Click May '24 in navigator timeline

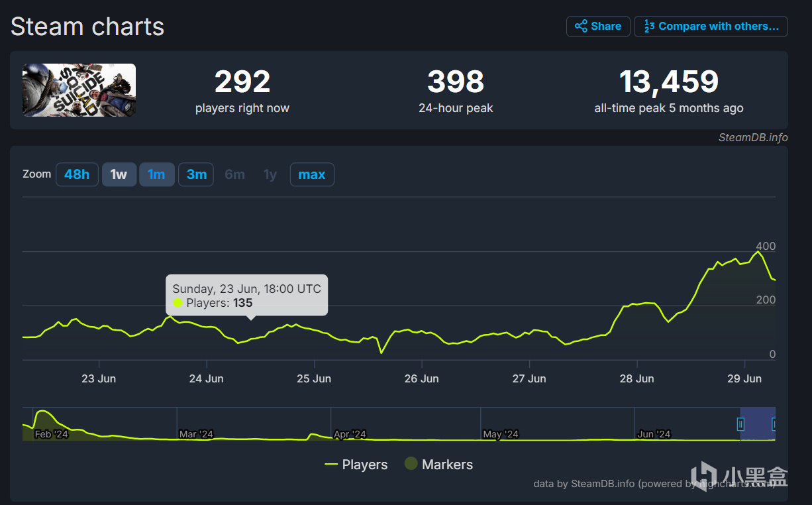500,434
